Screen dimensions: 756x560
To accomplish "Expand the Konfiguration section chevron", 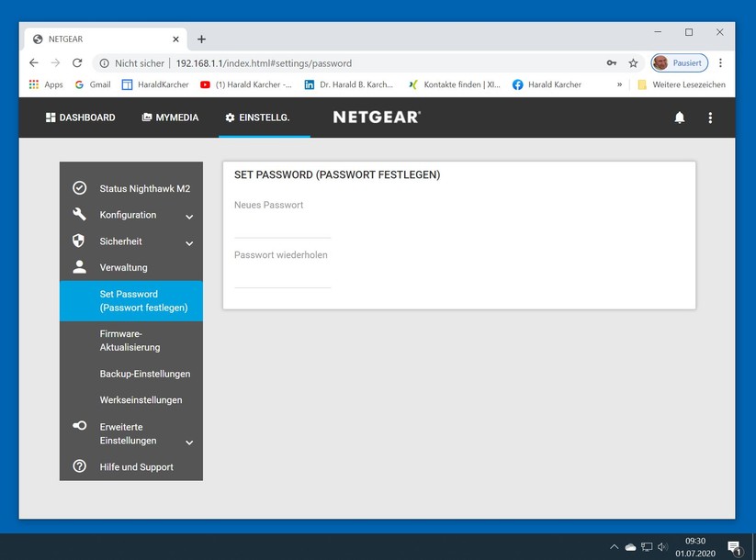I will point(189,218).
